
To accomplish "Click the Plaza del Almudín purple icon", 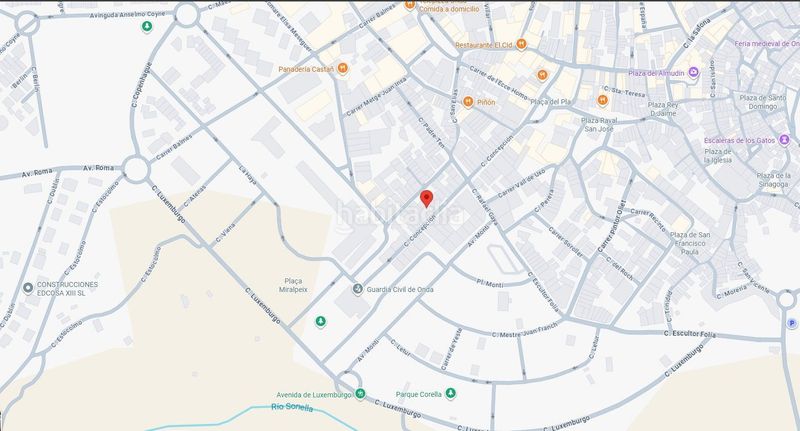I will coord(693,72).
